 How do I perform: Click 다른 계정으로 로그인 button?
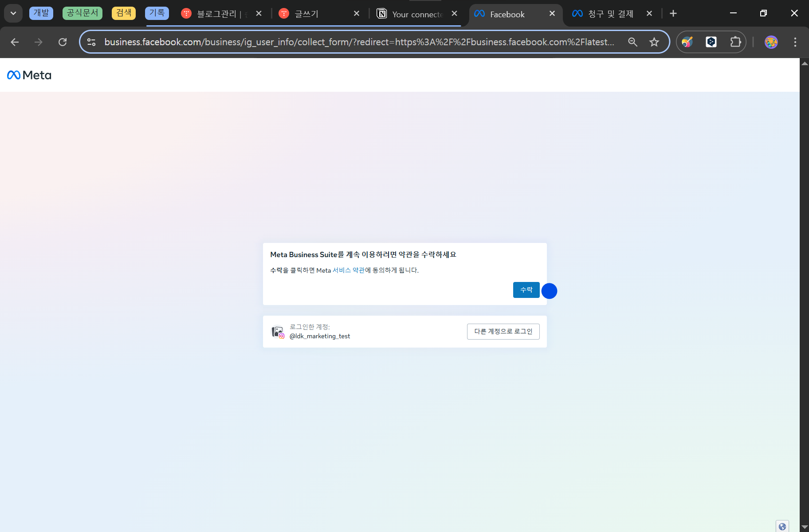pyautogui.click(x=503, y=332)
